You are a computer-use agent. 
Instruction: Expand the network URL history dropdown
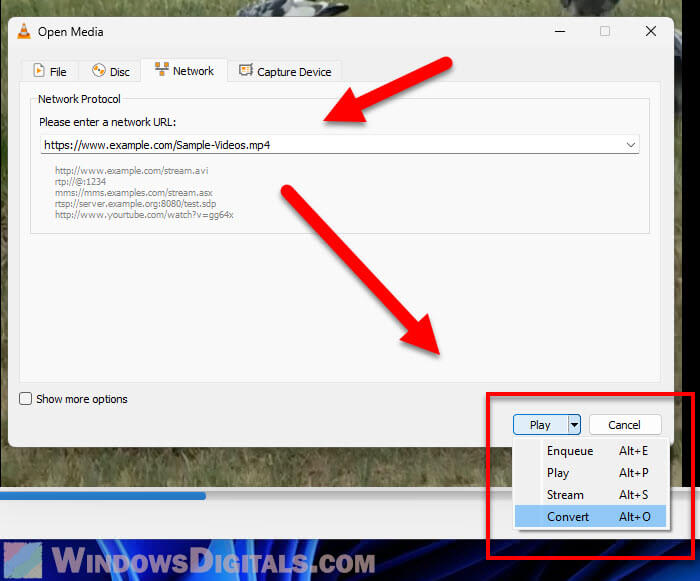pos(631,145)
